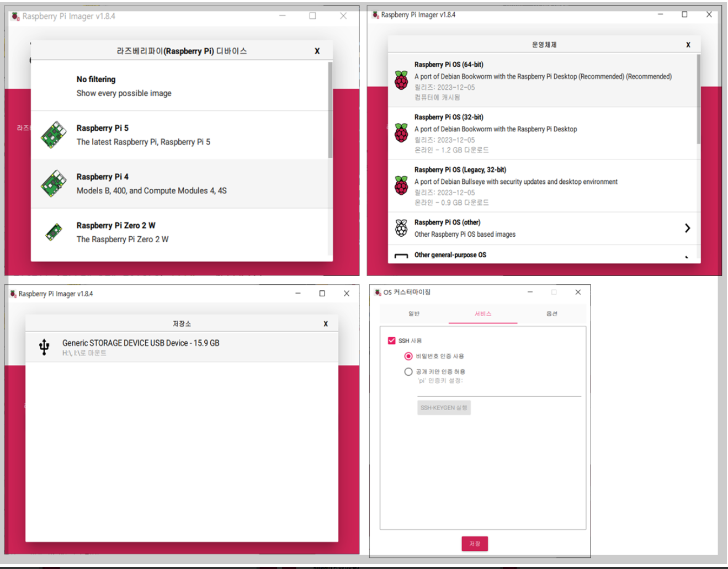The image size is (728, 569).
Task: Select 공개 키만 인증 허용 radio button
Action: [408, 371]
